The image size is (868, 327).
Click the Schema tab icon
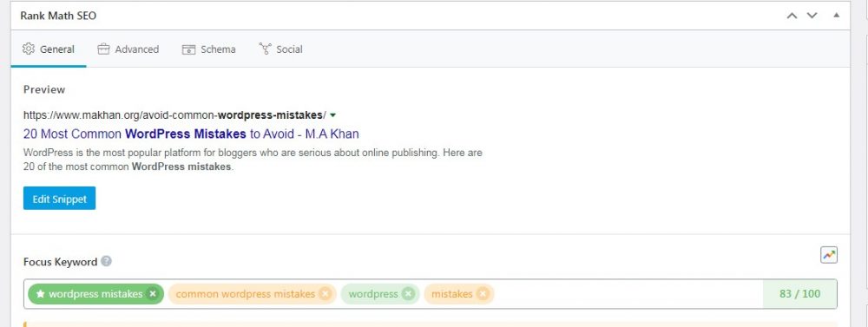[188, 49]
